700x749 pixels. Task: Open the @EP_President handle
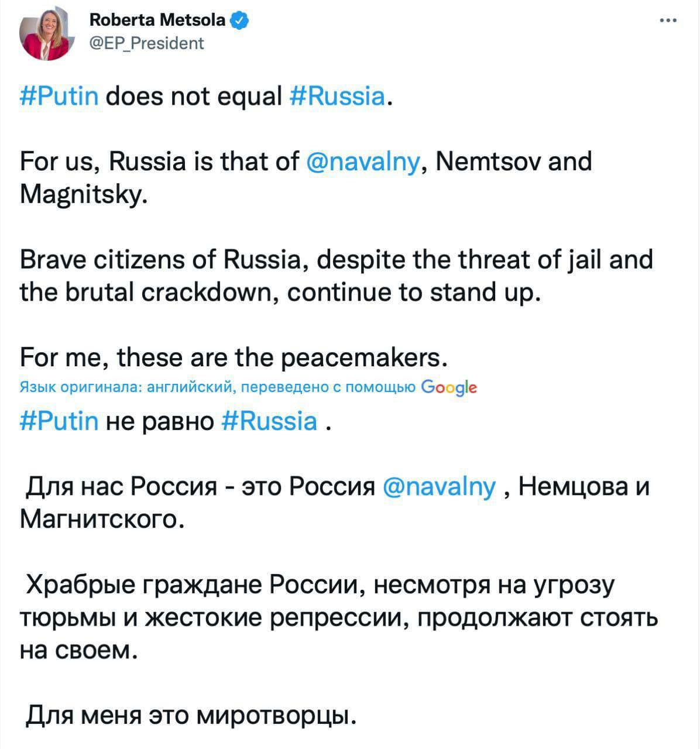coord(146,43)
